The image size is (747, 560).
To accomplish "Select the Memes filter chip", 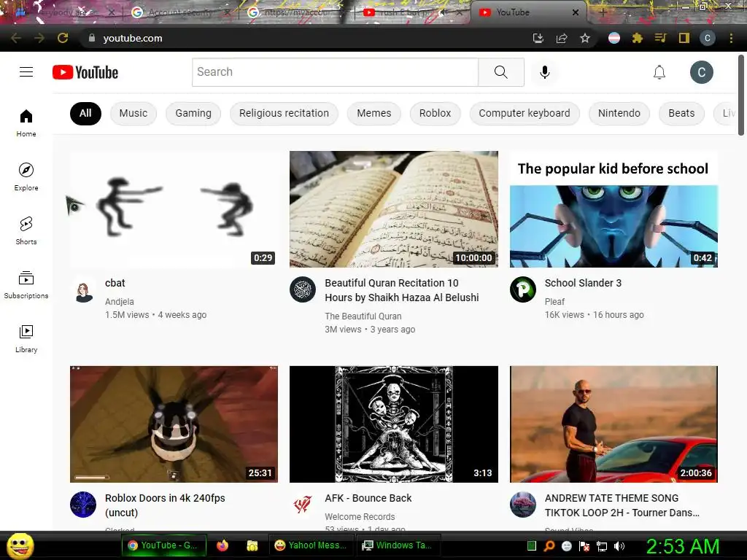I will click(x=374, y=113).
